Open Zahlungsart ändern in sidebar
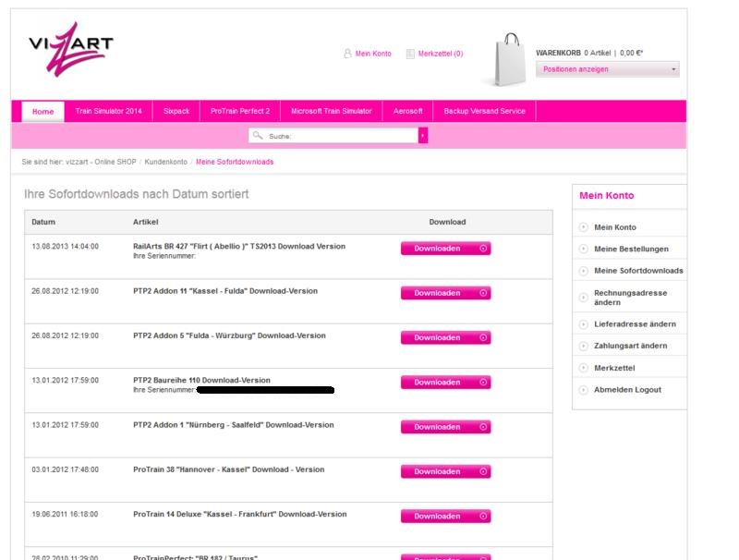 [x=631, y=346]
